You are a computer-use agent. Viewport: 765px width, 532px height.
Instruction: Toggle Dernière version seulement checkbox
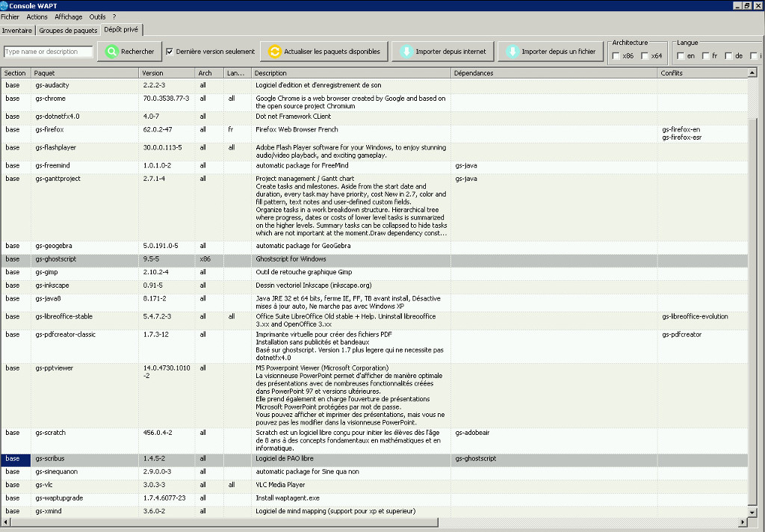[170, 52]
